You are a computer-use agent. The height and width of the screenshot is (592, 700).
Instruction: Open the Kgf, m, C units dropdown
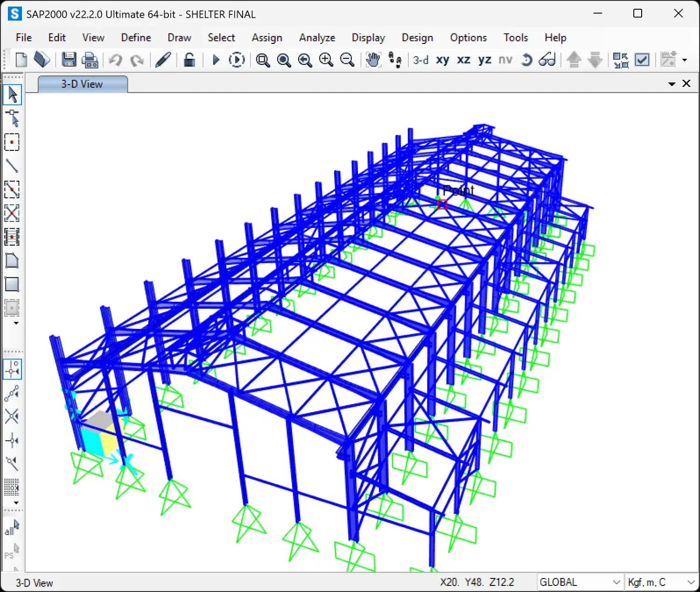click(x=691, y=582)
